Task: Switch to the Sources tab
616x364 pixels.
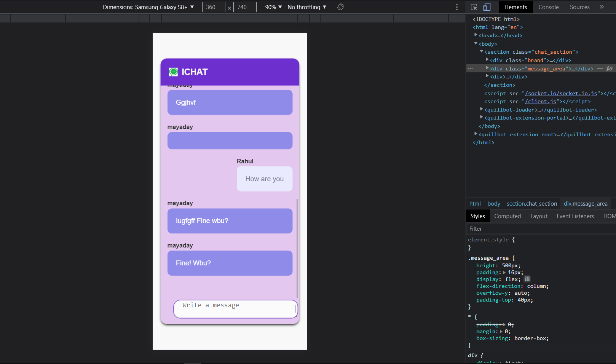Action: [579, 7]
